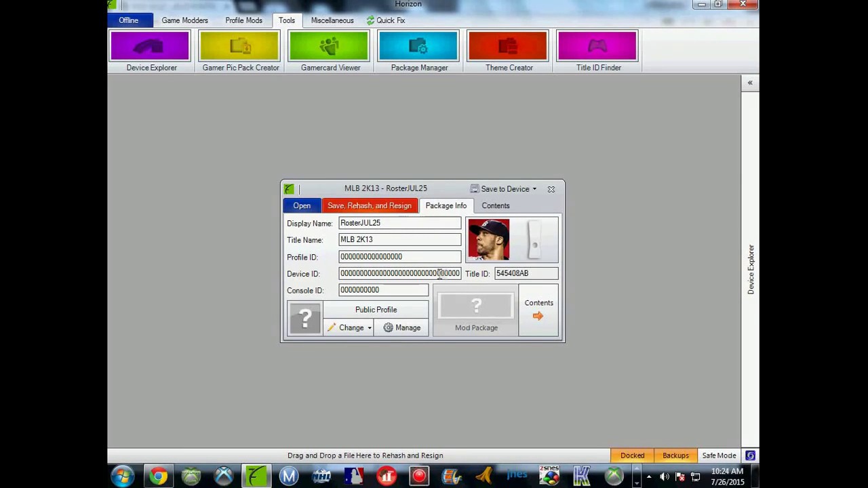Click the orange Contents arrow
The width and height of the screenshot is (868, 488).
(x=538, y=316)
